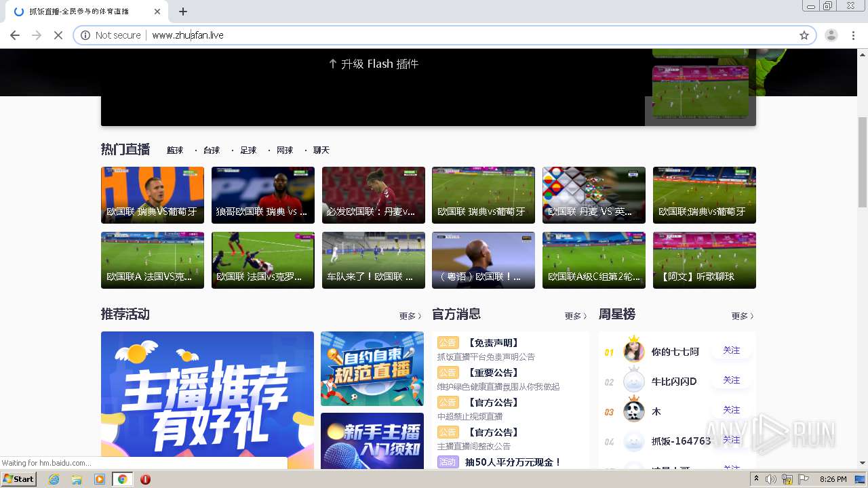Open the 【免责声明】 announcement
This screenshot has width=868, height=488.
[x=493, y=343]
